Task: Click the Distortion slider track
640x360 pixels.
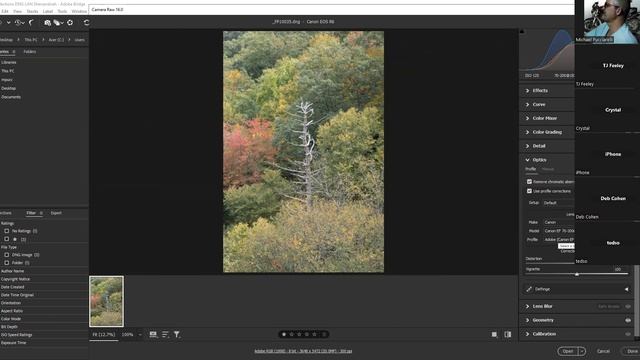Action: click(x=550, y=263)
